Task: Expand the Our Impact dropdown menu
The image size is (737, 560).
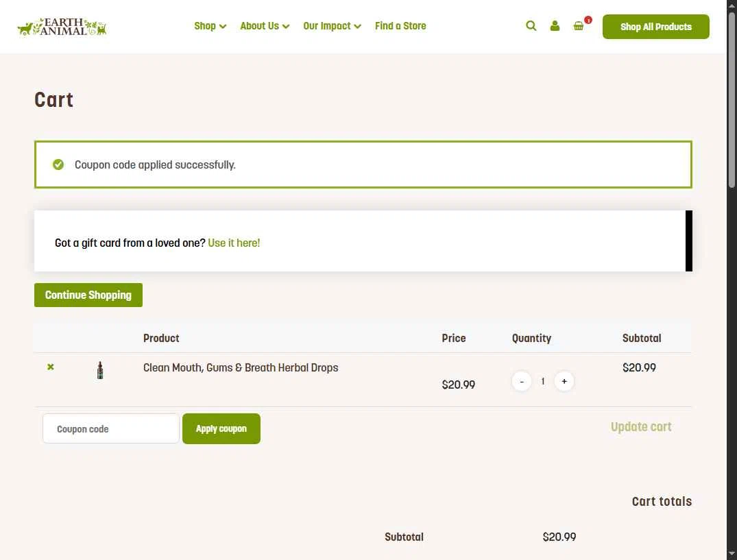Action: pos(332,26)
